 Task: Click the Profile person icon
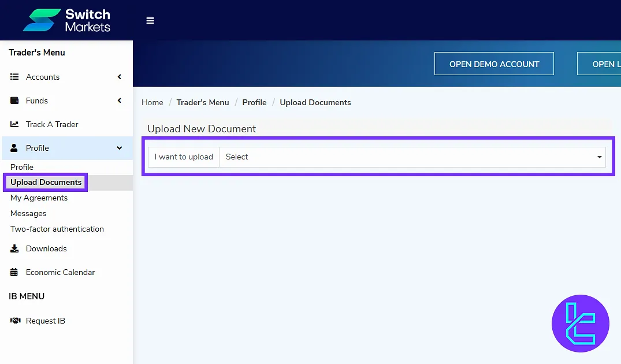pos(14,148)
